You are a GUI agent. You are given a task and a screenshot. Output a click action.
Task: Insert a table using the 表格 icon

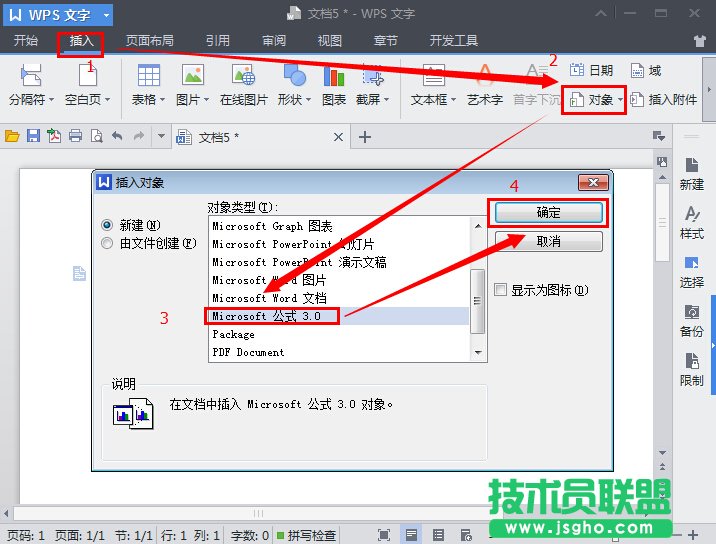click(149, 75)
